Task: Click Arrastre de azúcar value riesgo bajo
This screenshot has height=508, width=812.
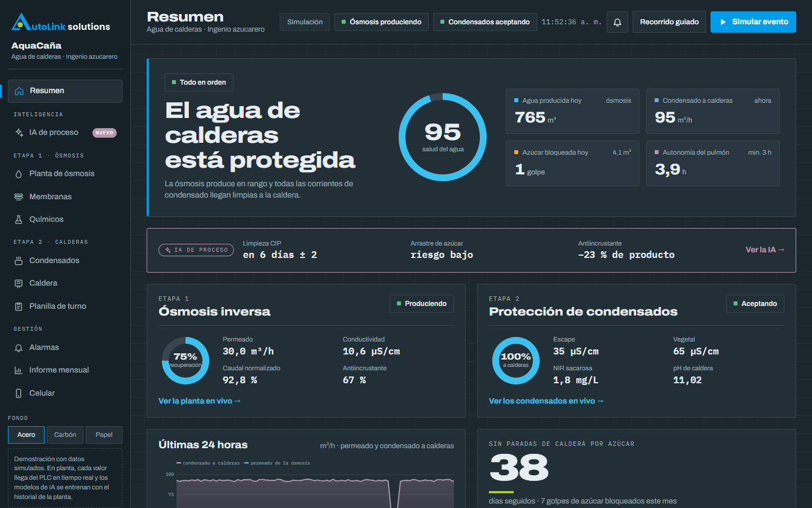Action: (x=442, y=255)
